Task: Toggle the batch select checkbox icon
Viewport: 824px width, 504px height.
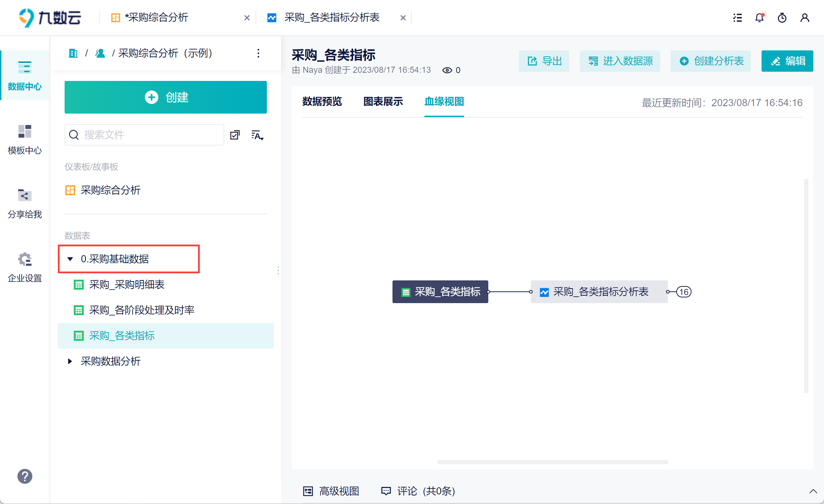Action: (235, 135)
